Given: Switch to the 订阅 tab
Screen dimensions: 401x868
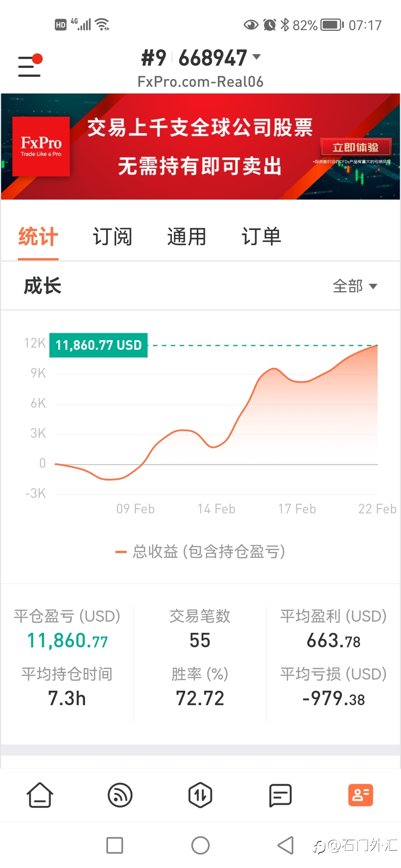Looking at the screenshot, I should 113,236.
